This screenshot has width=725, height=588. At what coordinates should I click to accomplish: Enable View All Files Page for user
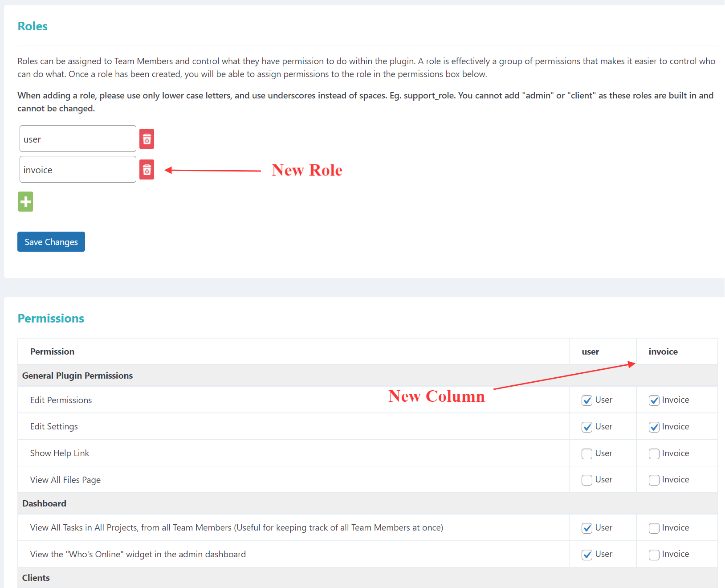coord(587,480)
